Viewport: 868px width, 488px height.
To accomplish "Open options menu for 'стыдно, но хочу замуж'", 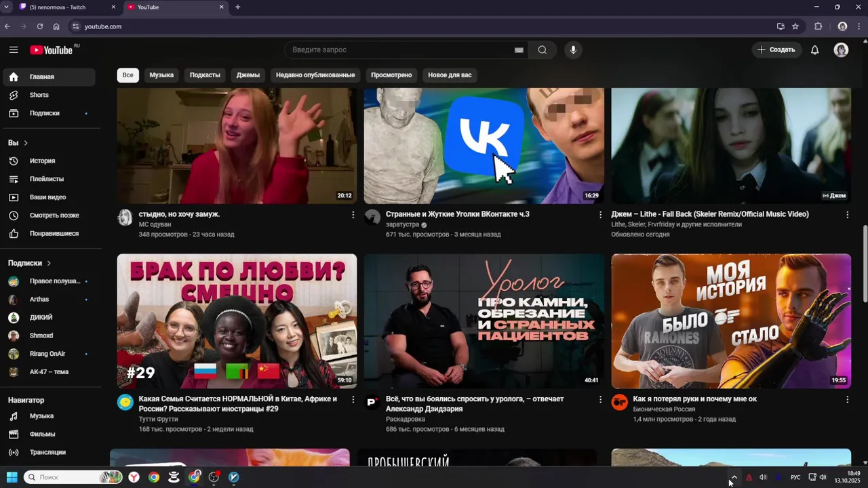I will point(353,215).
